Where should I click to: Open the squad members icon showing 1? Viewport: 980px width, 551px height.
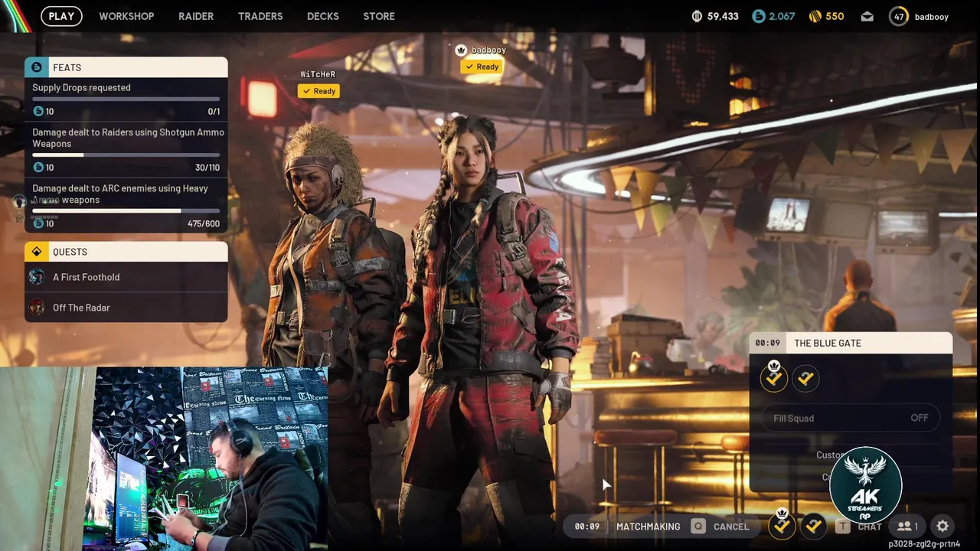click(x=908, y=526)
